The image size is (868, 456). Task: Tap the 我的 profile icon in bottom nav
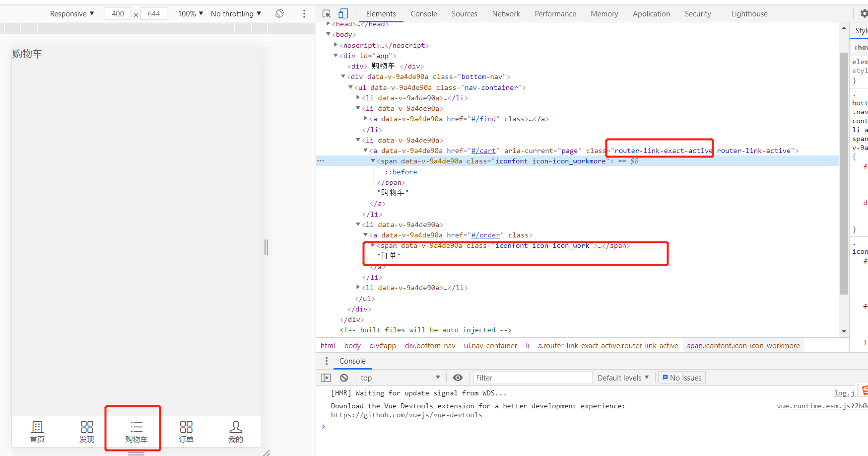click(x=236, y=427)
